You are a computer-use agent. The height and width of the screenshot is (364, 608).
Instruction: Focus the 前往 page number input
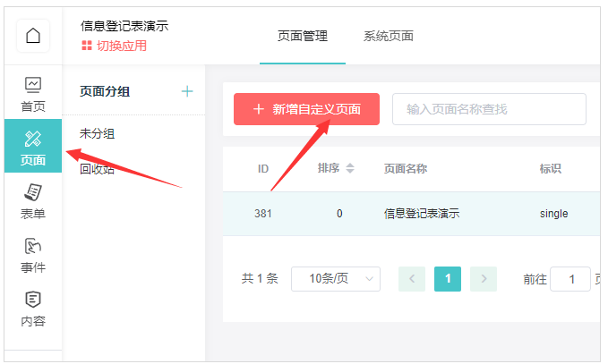click(x=570, y=279)
